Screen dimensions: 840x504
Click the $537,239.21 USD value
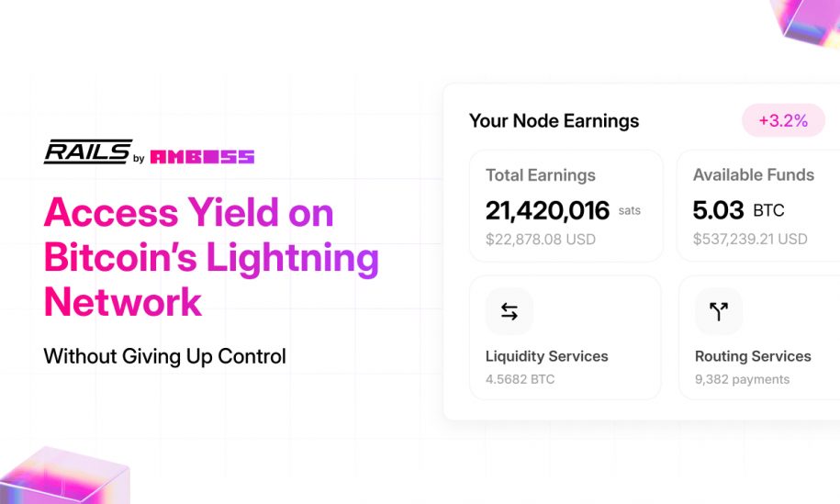(x=750, y=239)
